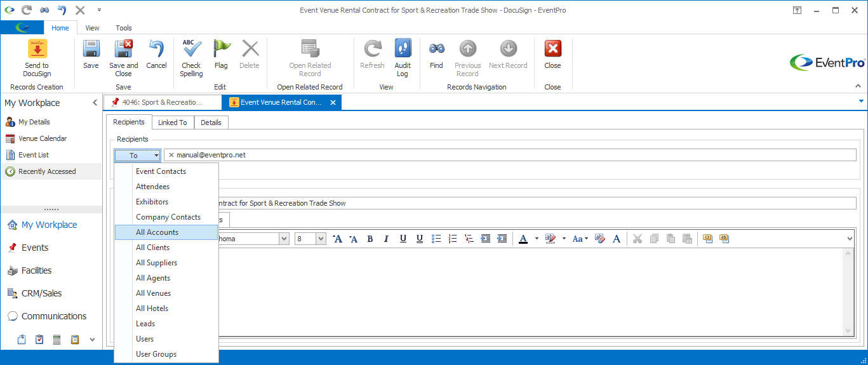Close the record with the ribbon Close icon
This screenshot has height=365, width=868.
tap(552, 55)
